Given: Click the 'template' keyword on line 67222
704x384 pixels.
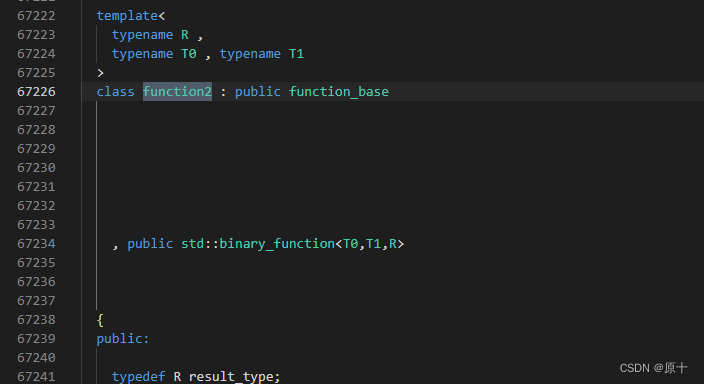Looking at the screenshot, I should [127, 16].
